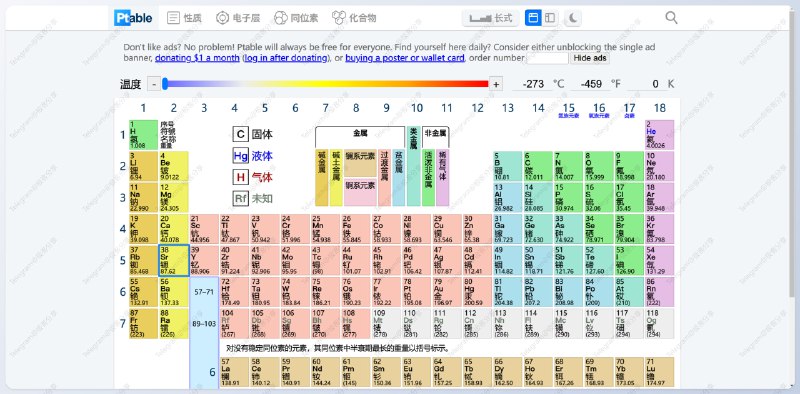Increase temperature with the plus button

tap(496, 84)
